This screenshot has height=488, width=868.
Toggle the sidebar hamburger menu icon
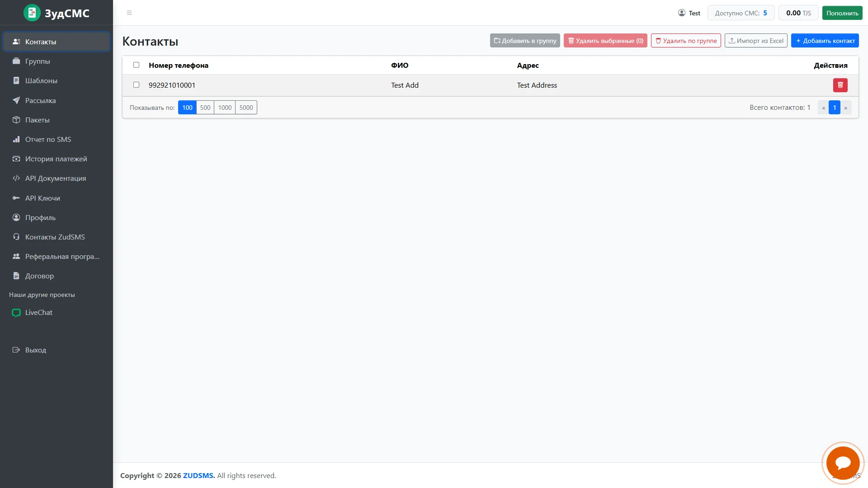click(x=129, y=13)
